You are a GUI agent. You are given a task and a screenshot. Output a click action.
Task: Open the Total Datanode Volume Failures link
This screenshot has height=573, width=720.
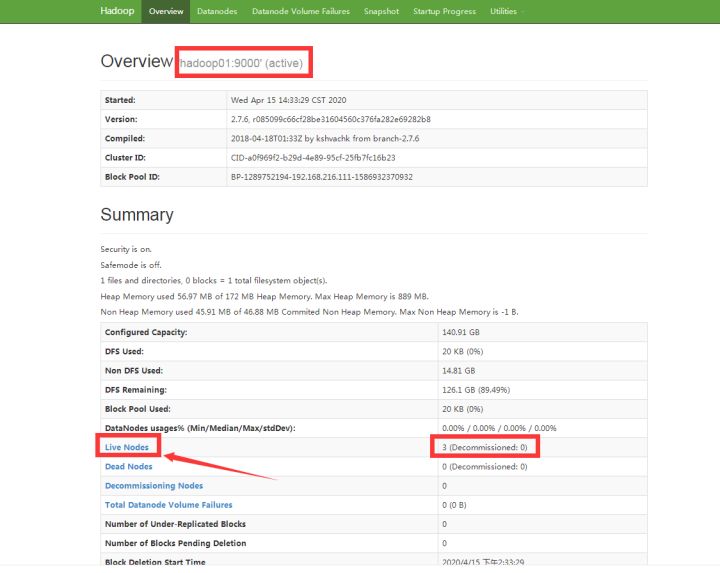point(169,505)
